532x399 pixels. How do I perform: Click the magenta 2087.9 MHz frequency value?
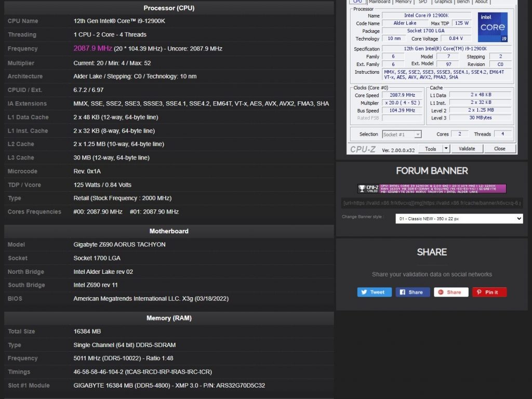click(x=92, y=48)
